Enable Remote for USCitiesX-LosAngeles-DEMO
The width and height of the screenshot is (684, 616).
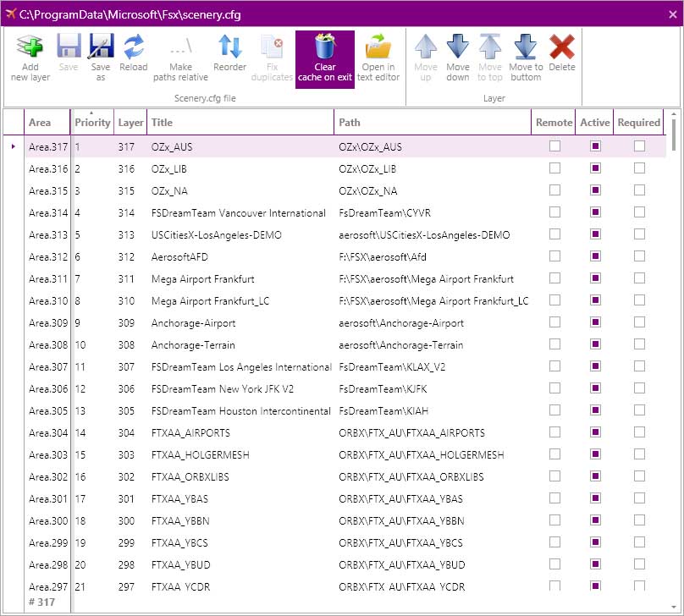554,234
